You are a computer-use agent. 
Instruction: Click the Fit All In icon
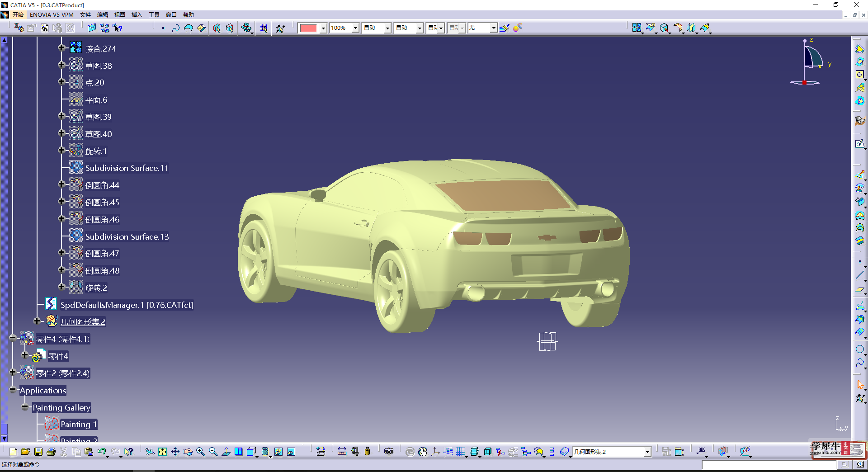(x=162, y=452)
